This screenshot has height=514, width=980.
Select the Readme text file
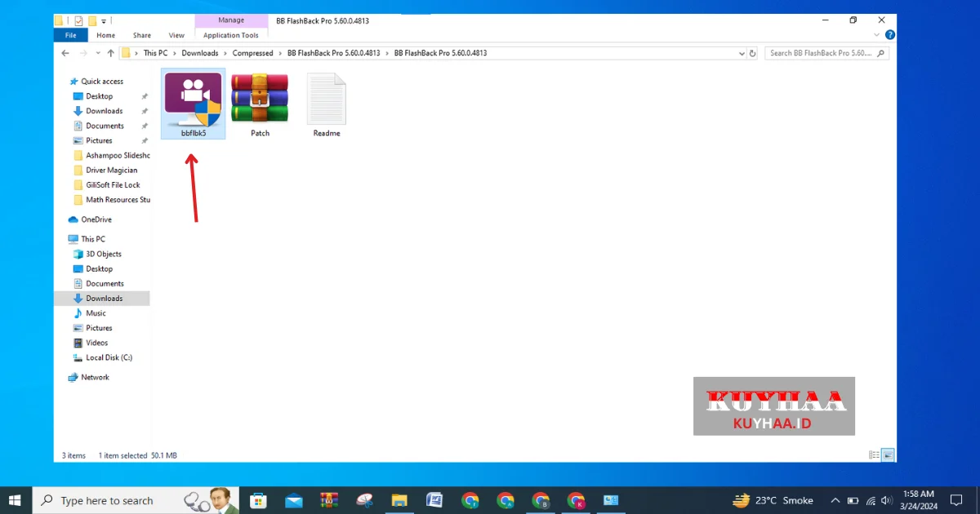tap(327, 104)
